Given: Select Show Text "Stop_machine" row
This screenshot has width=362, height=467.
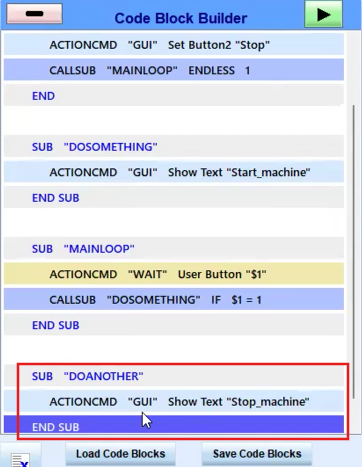Looking at the screenshot, I should [174, 402].
